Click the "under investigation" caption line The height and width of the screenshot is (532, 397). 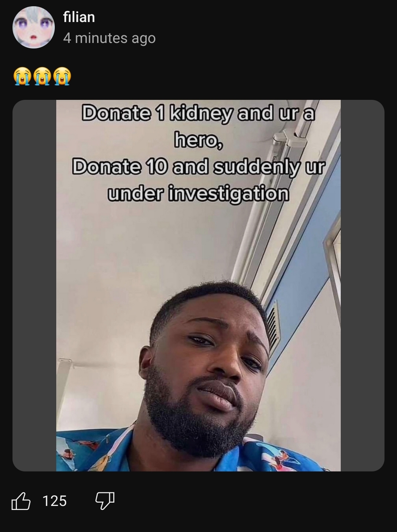(x=198, y=194)
